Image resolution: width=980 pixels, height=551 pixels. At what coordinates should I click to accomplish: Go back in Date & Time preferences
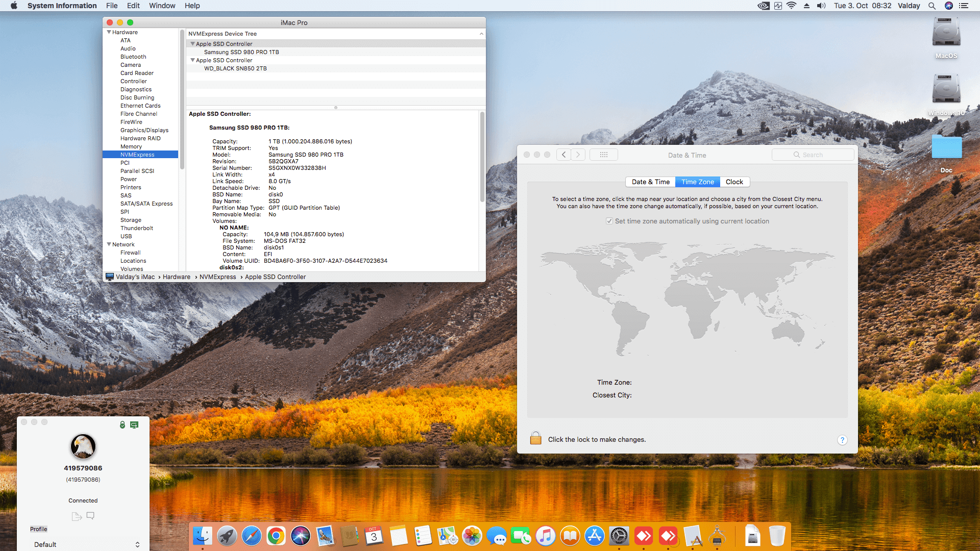point(563,155)
